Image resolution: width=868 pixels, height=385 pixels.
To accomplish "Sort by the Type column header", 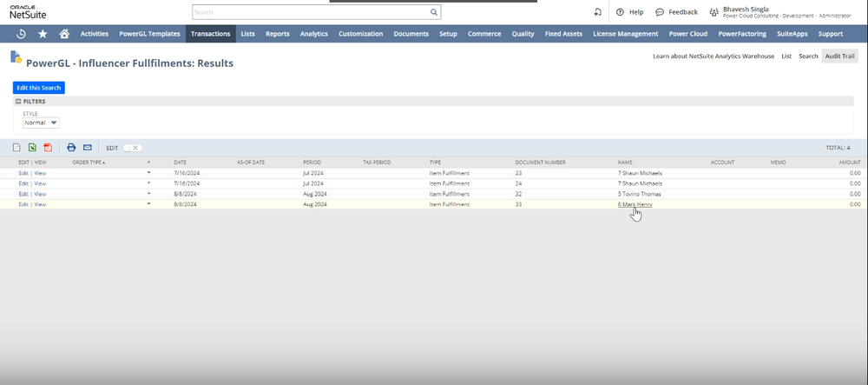I will pos(435,163).
